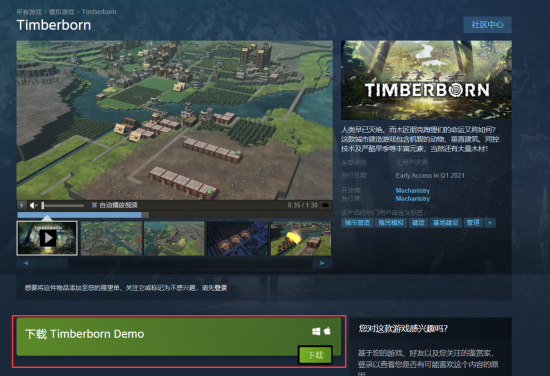Play the Timberborn trailer video
This screenshot has height=376, width=550.
click(x=21, y=205)
